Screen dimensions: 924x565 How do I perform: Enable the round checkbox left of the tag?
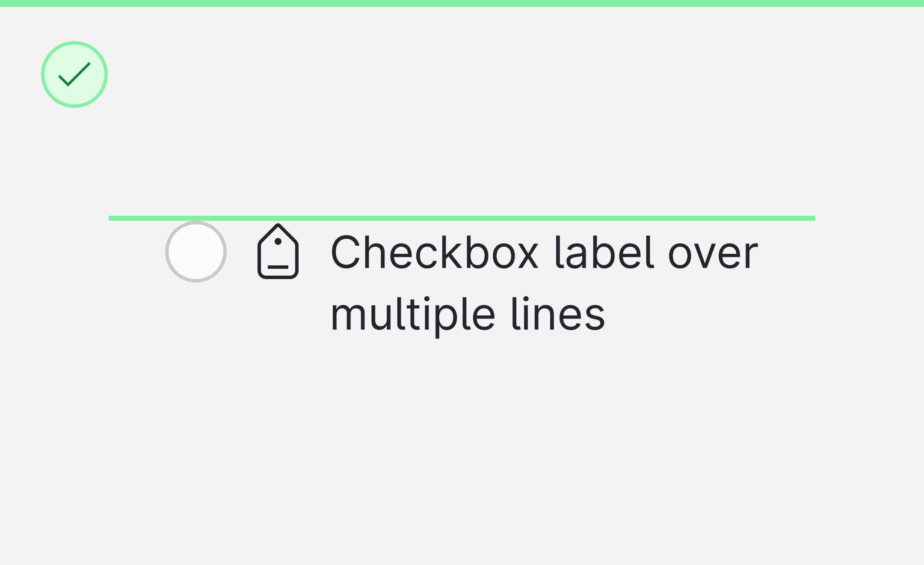coord(196,252)
